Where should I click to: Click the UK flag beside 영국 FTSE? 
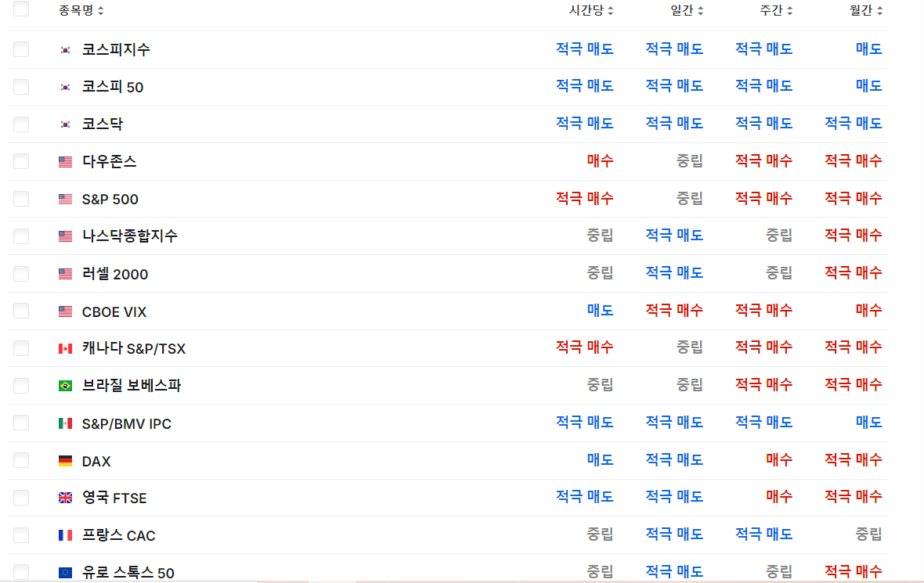tap(66, 498)
